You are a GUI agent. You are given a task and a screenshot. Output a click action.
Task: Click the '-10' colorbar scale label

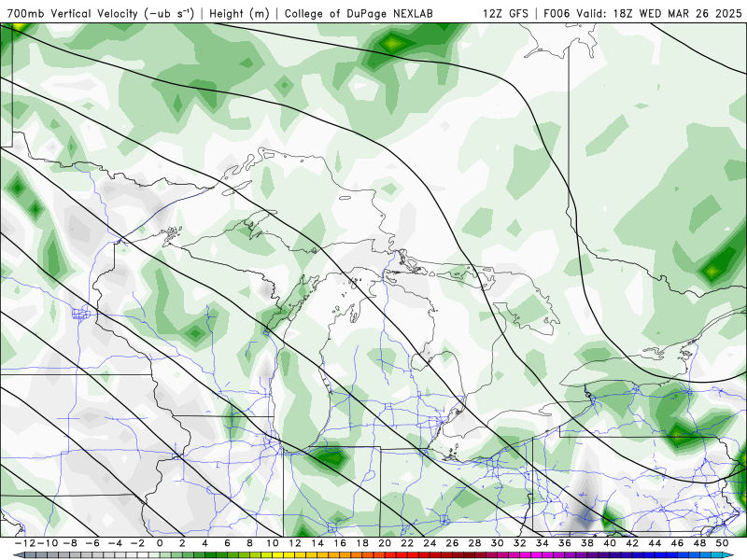coord(47,543)
